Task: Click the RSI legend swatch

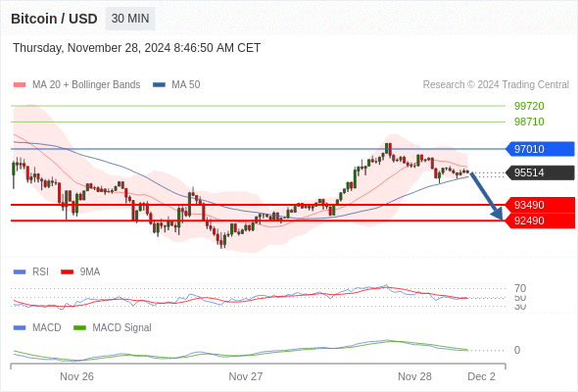Action: [x=20, y=272]
